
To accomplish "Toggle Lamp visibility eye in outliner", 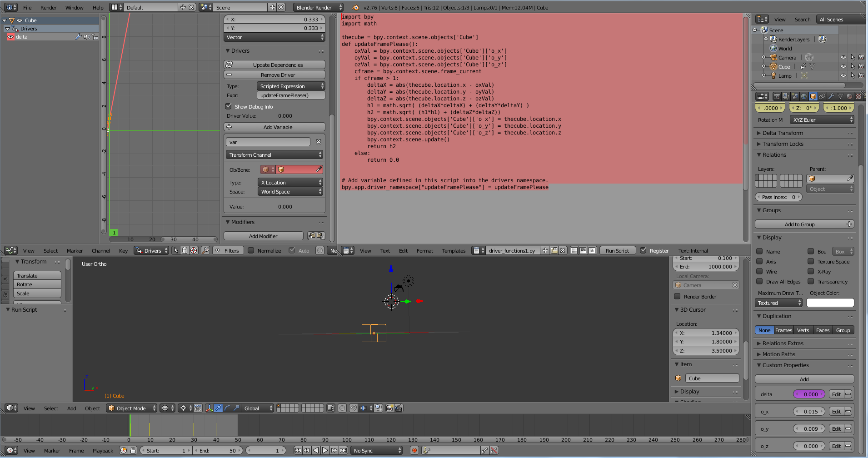I will pyautogui.click(x=843, y=75).
